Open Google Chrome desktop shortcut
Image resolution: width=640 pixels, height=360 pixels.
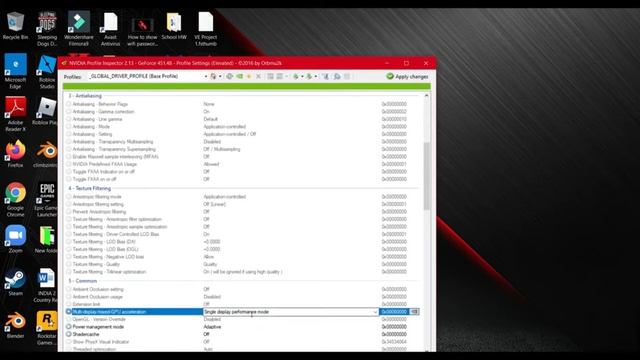point(16,200)
